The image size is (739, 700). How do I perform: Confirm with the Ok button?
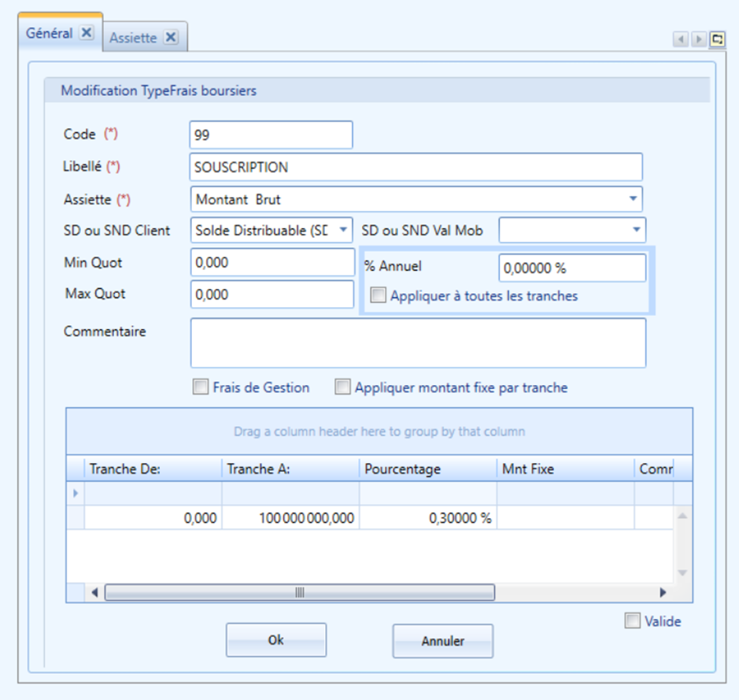[x=276, y=639]
